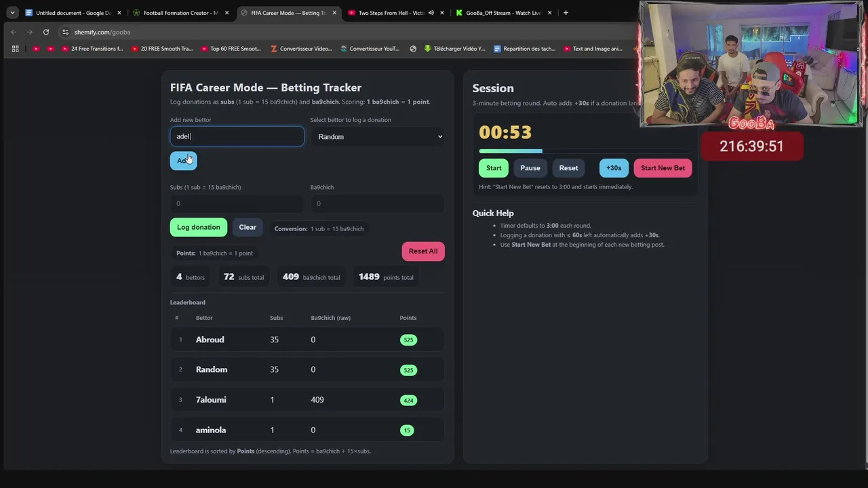View site information icon in address bar
Viewport: 868px width, 488px height.
65,32
